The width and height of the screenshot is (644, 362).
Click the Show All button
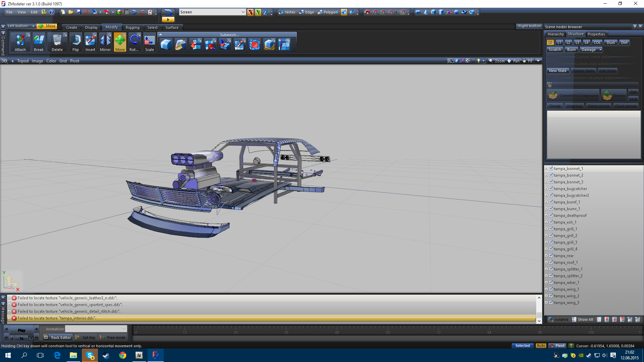click(582, 319)
